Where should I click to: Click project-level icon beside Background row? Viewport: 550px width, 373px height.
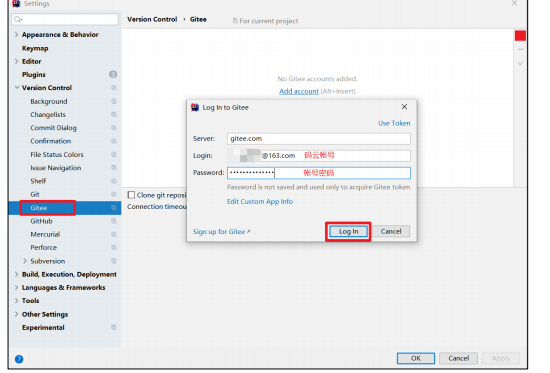coord(114,101)
